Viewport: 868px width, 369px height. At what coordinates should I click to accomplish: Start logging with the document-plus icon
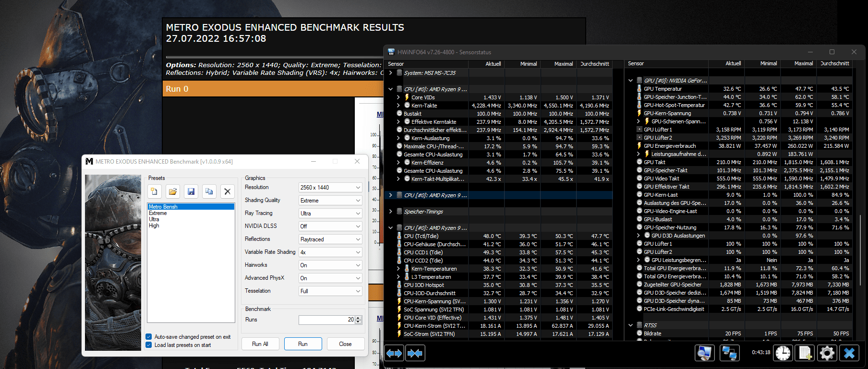[805, 353]
